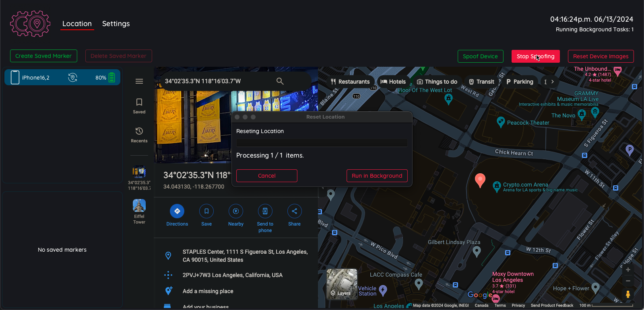The height and width of the screenshot is (310, 644).
Task: Click the Terms link in map footer
Action: (500, 306)
